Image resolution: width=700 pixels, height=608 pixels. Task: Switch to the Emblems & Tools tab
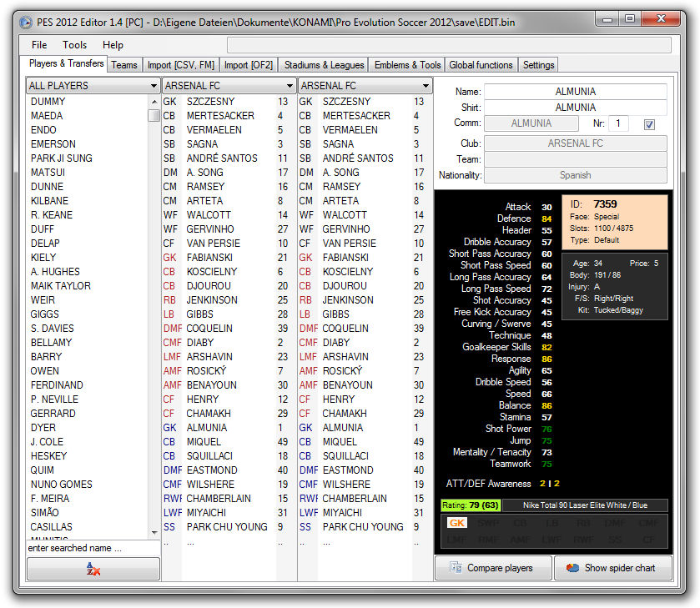click(407, 65)
